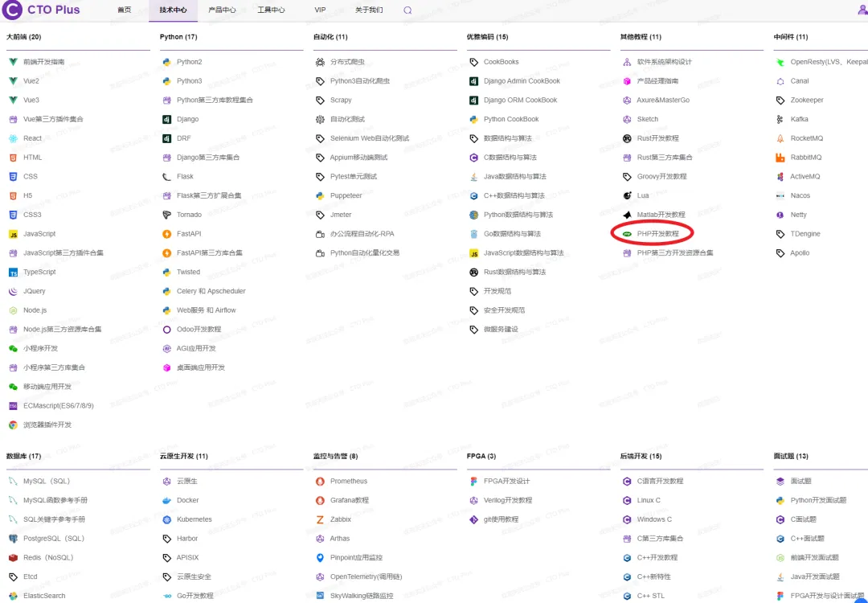Click the 数据库 (17) category heading
868x603 pixels.
point(24,456)
